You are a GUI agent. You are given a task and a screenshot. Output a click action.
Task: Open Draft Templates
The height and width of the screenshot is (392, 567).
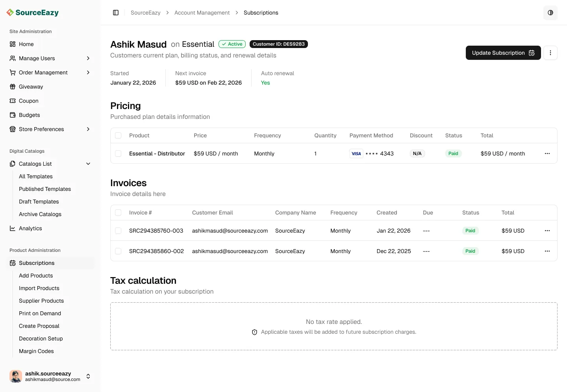click(39, 202)
